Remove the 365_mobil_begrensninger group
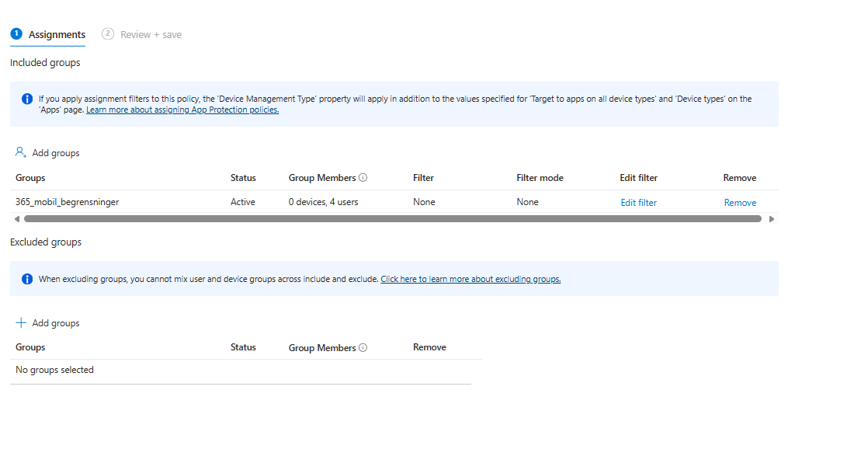This screenshot has width=868, height=470. pyautogui.click(x=740, y=203)
